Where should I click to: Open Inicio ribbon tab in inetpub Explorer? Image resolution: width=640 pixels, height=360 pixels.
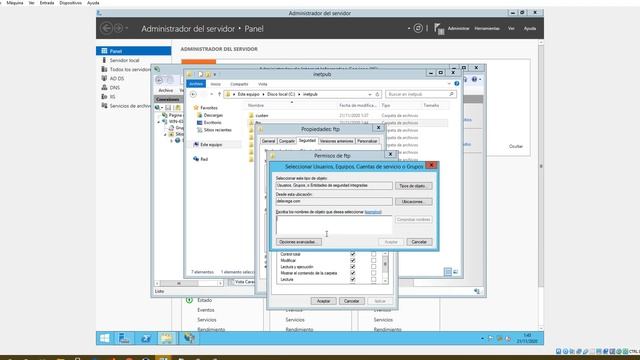coord(216,84)
